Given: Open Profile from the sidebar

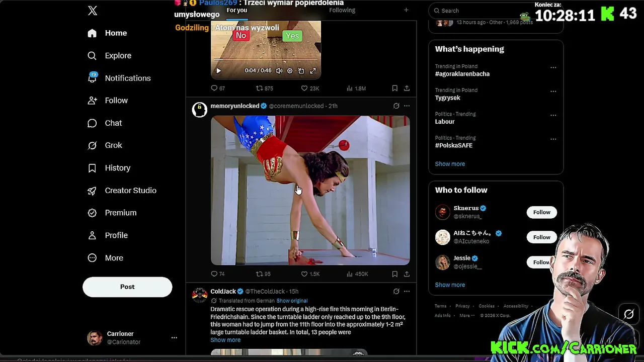Looking at the screenshot, I should (108, 235).
